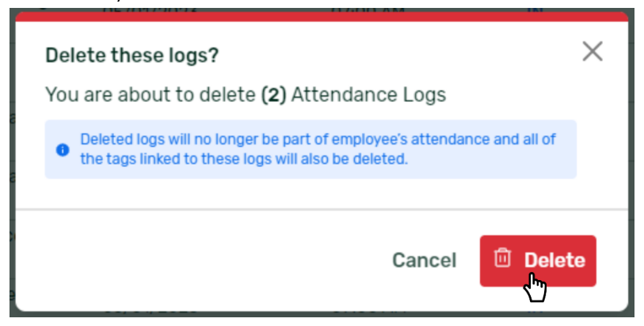Click the obscured blue link above the dialog

(x=535, y=9)
